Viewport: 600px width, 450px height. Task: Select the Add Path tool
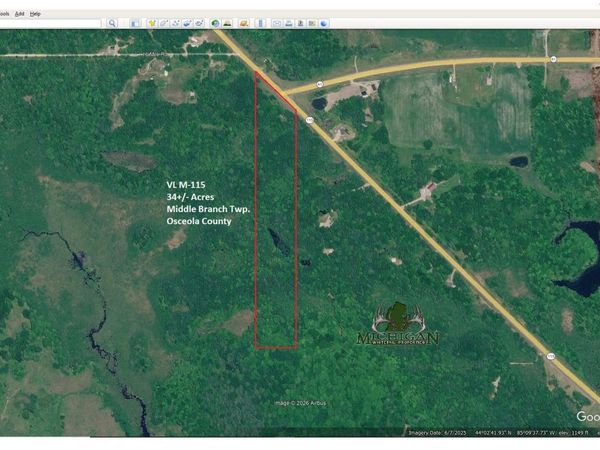click(176, 23)
